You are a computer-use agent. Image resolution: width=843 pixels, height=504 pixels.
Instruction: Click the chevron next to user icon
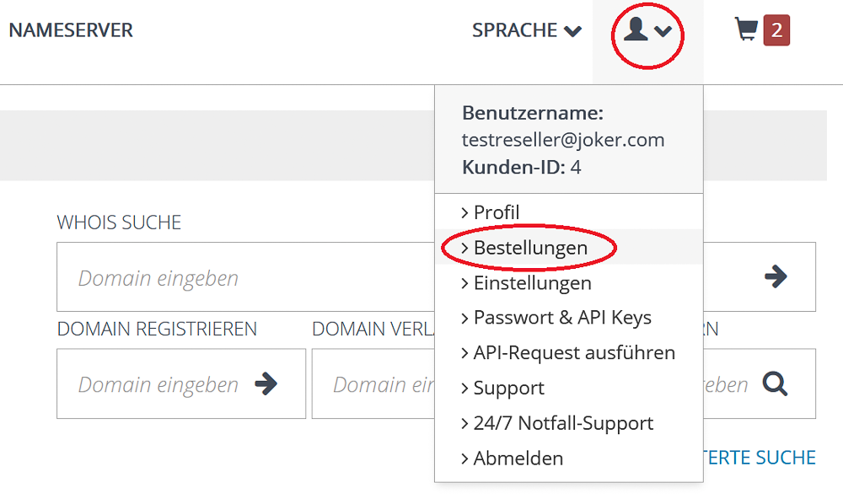[x=663, y=31]
